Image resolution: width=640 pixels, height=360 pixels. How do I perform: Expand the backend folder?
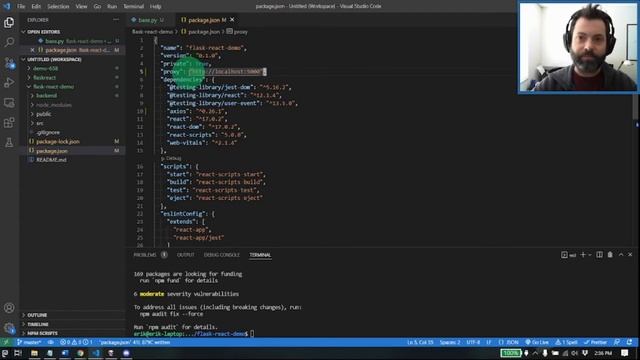46,96
